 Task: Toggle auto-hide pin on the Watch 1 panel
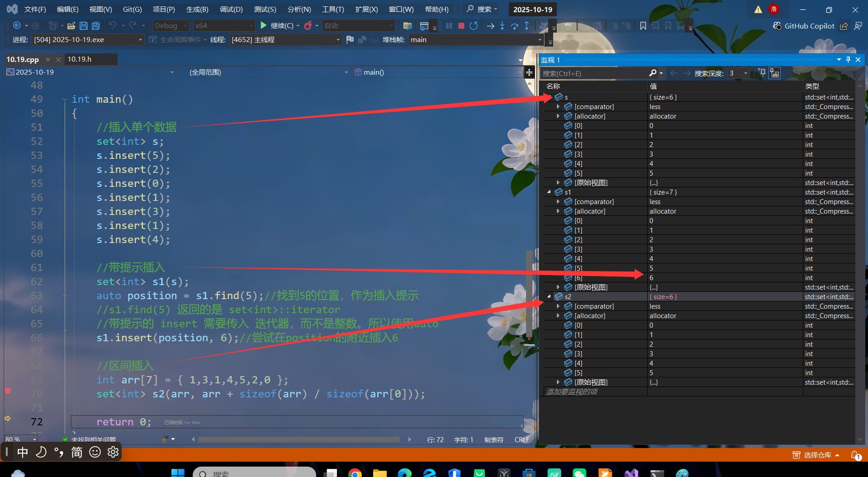pyautogui.click(x=848, y=60)
